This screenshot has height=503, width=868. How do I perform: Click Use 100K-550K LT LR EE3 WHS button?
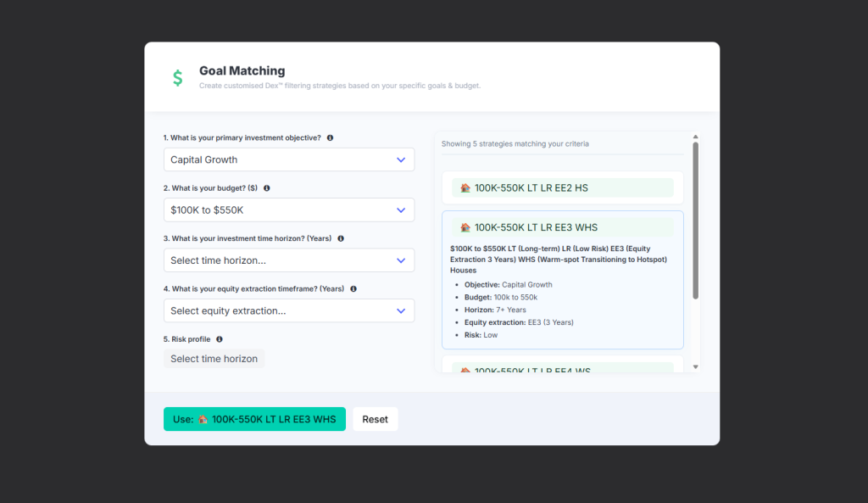point(254,419)
